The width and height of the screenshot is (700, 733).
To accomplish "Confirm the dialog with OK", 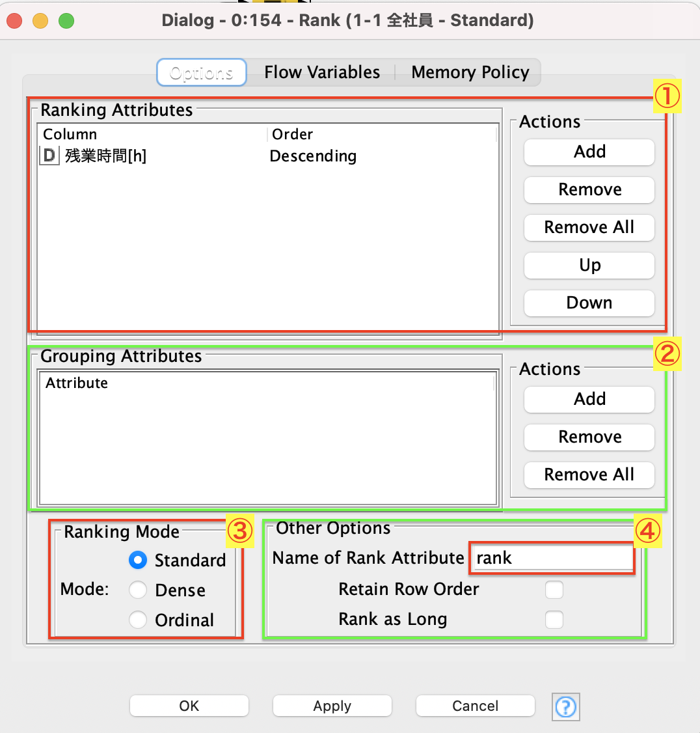I will pyautogui.click(x=189, y=706).
